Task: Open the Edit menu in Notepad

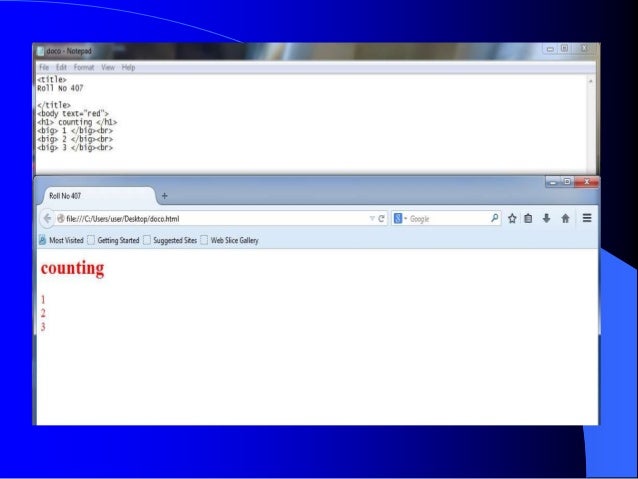Action: point(61,67)
